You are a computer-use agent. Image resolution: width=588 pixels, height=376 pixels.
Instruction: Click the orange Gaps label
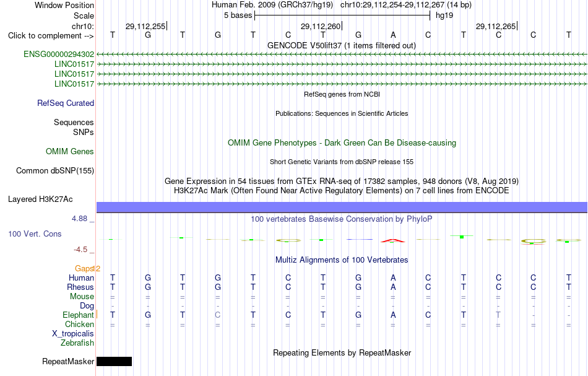click(x=84, y=269)
